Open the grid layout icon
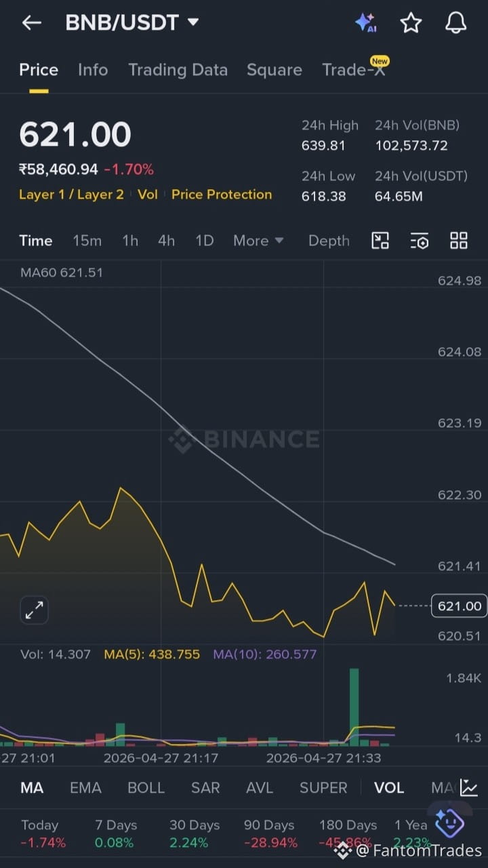This screenshot has width=488, height=868. pyautogui.click(x=459, y=240)
